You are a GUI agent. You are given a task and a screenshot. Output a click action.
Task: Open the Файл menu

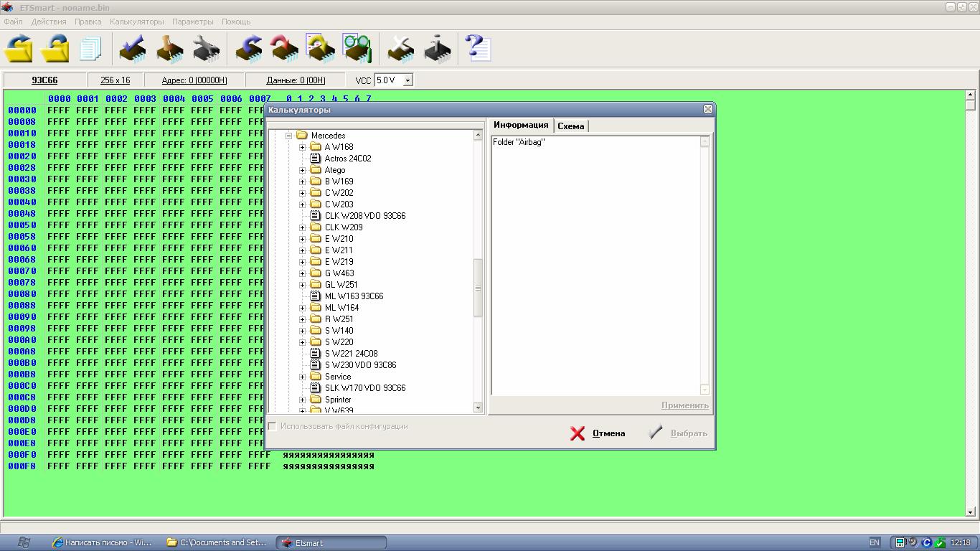tap(13, 22)
